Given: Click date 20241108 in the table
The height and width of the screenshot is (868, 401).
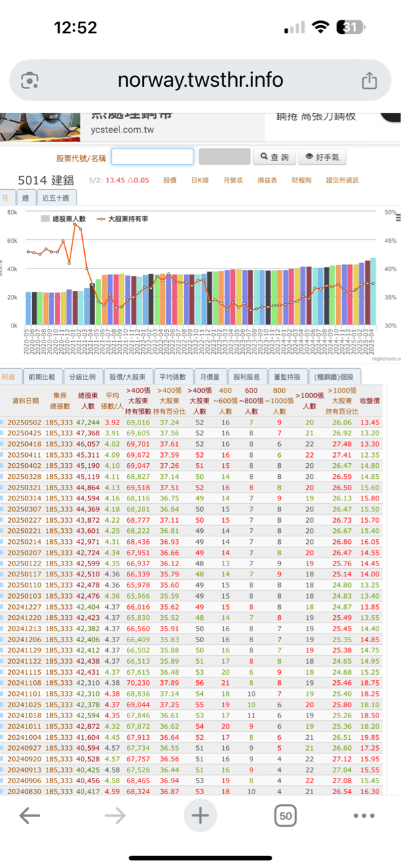Looking at the screenshot, I should (24, 683).
